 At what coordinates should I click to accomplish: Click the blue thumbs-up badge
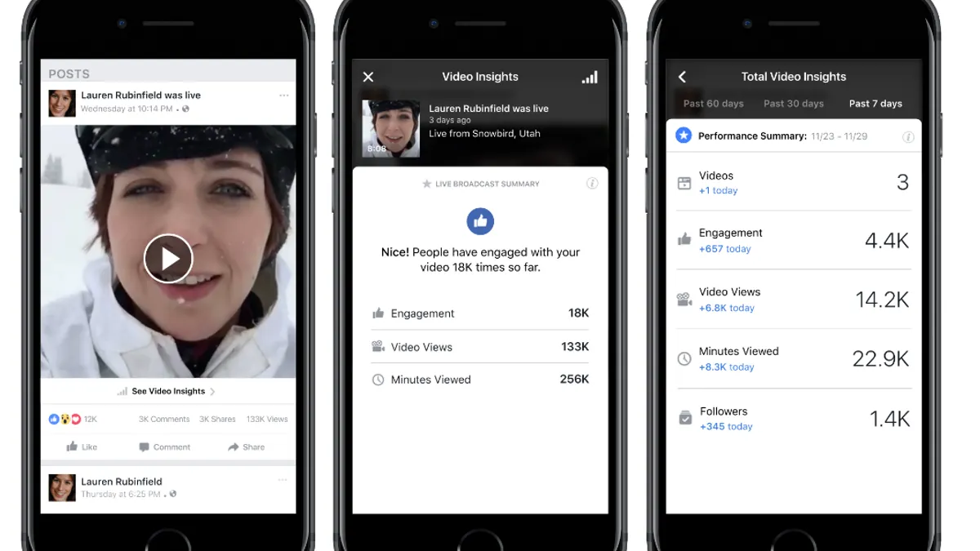click(x=480, y=220)
